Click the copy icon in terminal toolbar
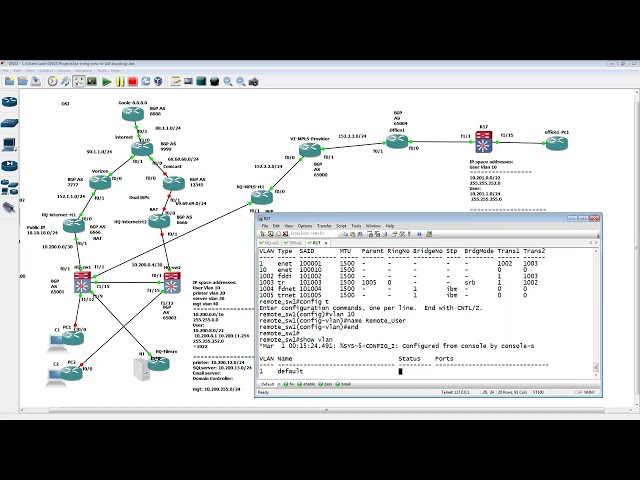Screen dimensions: 640x480 pyautogui.click(x=345, y=234)
